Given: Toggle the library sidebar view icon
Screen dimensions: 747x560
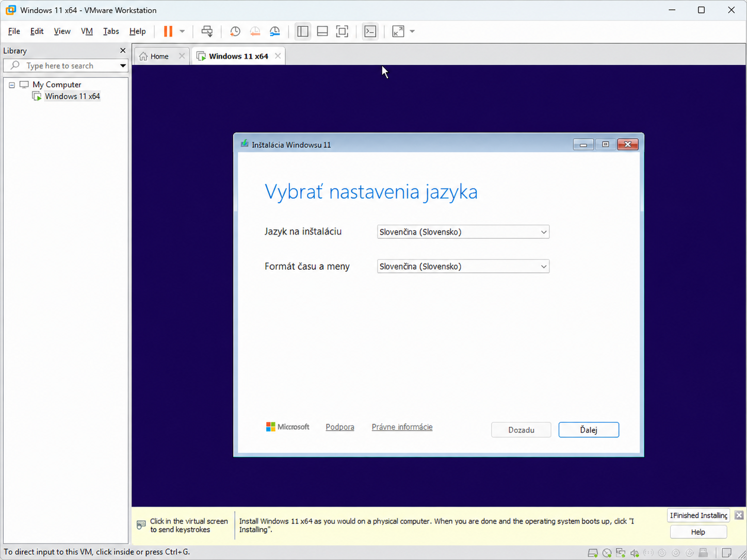Looking at the screenshot, I should coord(303,31).
